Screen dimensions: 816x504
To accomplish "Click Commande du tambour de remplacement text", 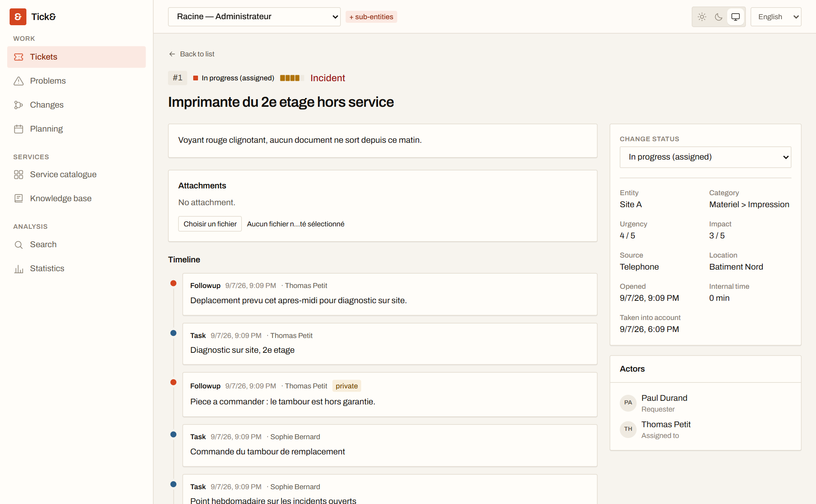I will (268, 452).
